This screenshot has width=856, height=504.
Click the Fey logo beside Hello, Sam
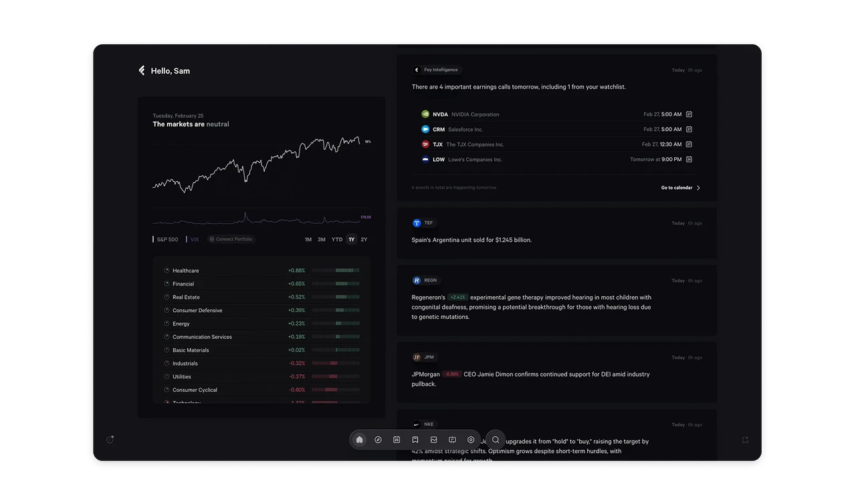142,70
